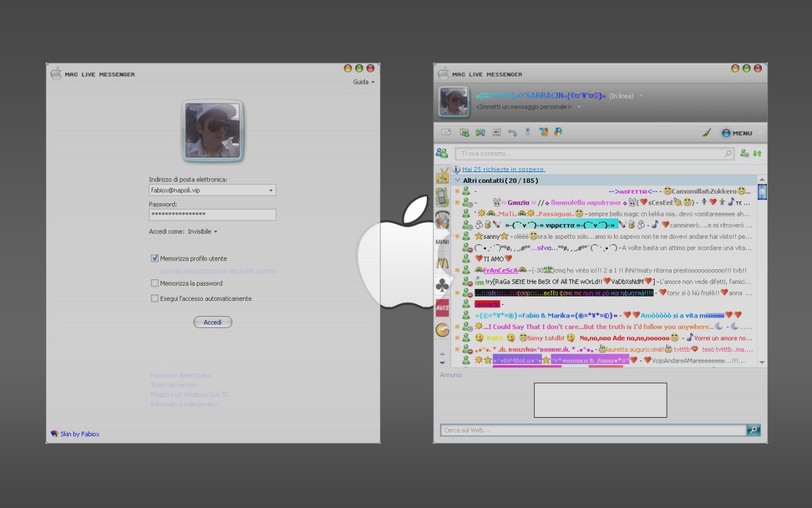Click the MSN butterfly icon near Skin by Fabiox

tap(55, 434)
